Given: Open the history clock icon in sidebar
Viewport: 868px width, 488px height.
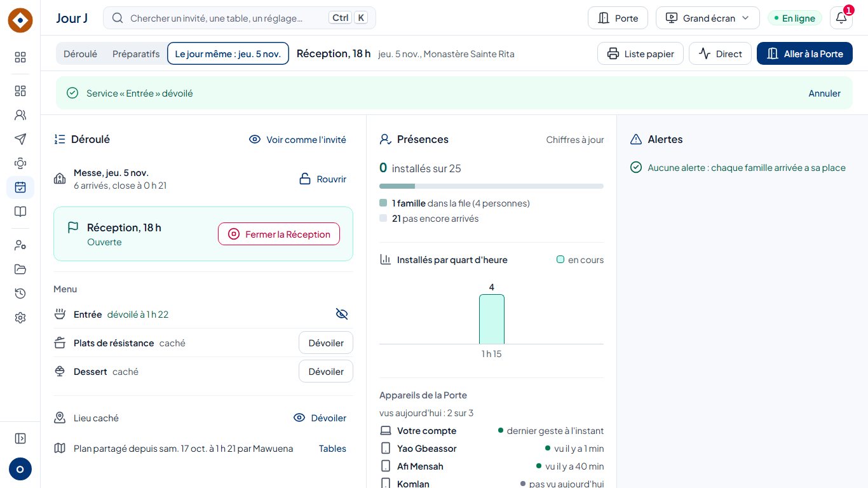Looking at the screenshot, I should (x=20, y=294).
